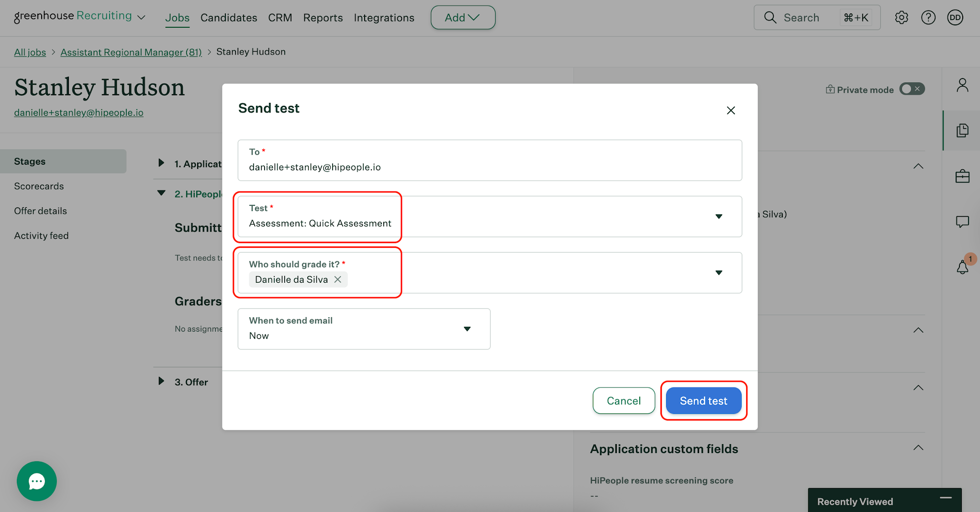The width and height of the screenshot is (980, 512).
Task: Click the Search box in header
Action: pyautogui.click(x=817, y=18)
